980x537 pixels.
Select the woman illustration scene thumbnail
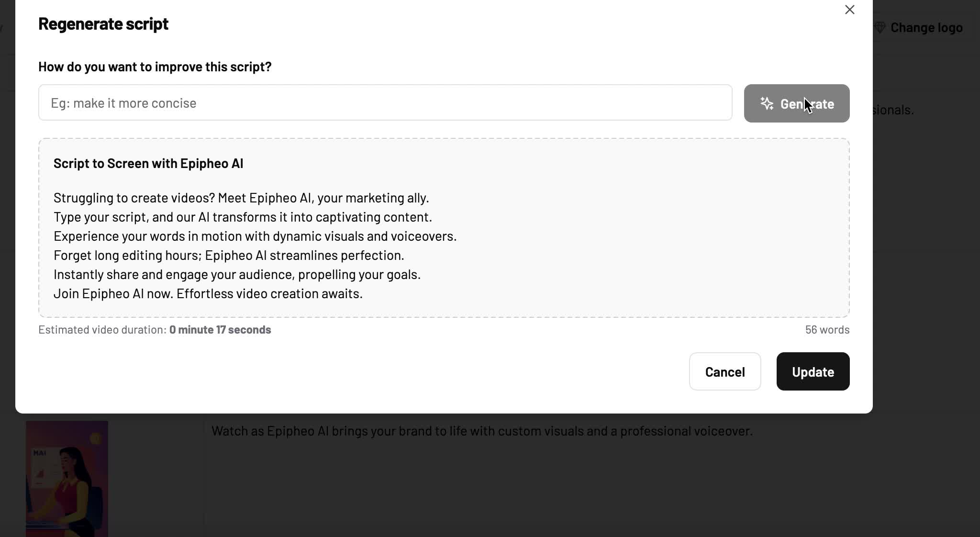(67, 479)
